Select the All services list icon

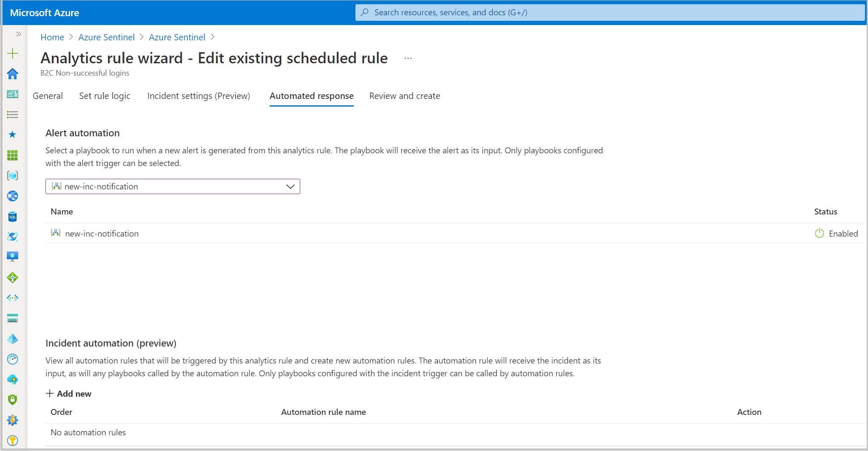click(x=13, y=115)
